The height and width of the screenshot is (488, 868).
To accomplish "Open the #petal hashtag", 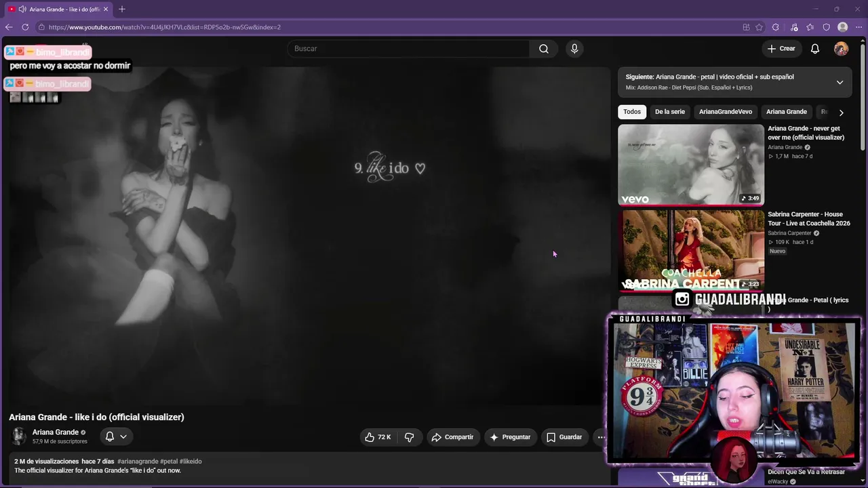I will (x=169, y=462).
